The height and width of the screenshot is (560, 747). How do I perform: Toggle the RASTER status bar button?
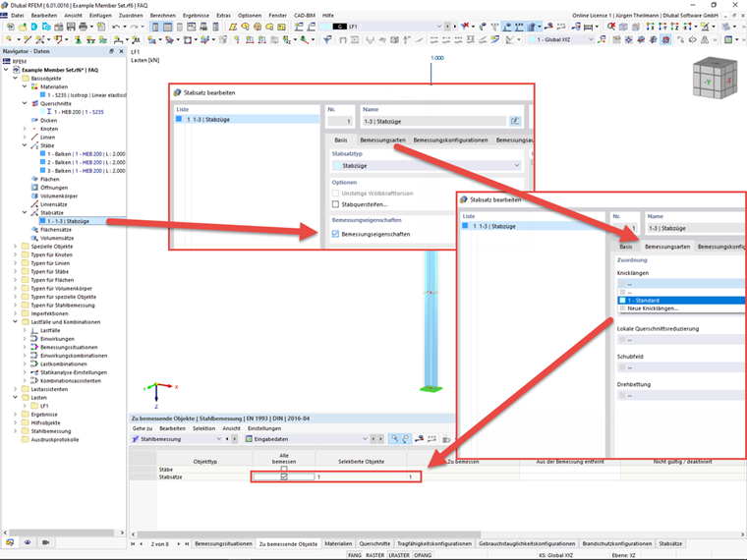coord(374,555)
